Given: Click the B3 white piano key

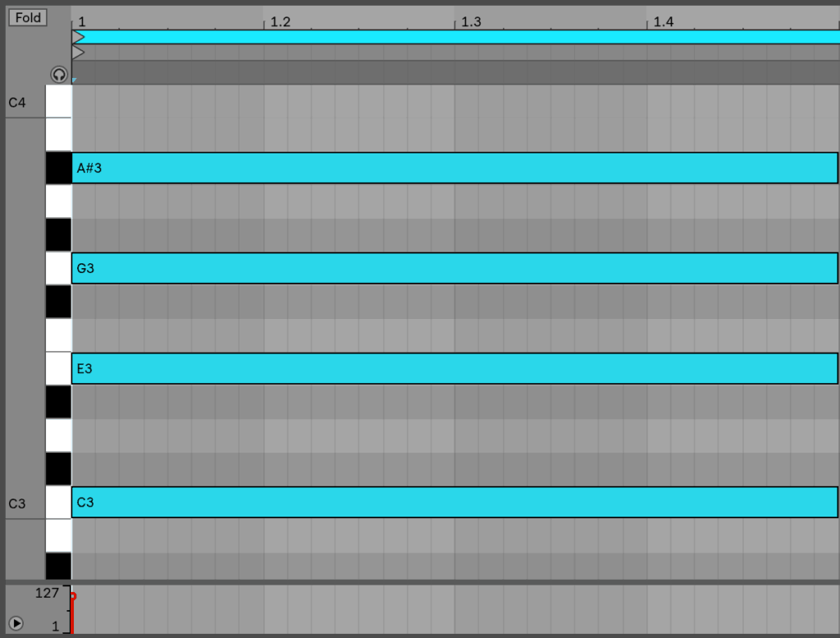Looking at the screenshot, I should pos(58,134).
